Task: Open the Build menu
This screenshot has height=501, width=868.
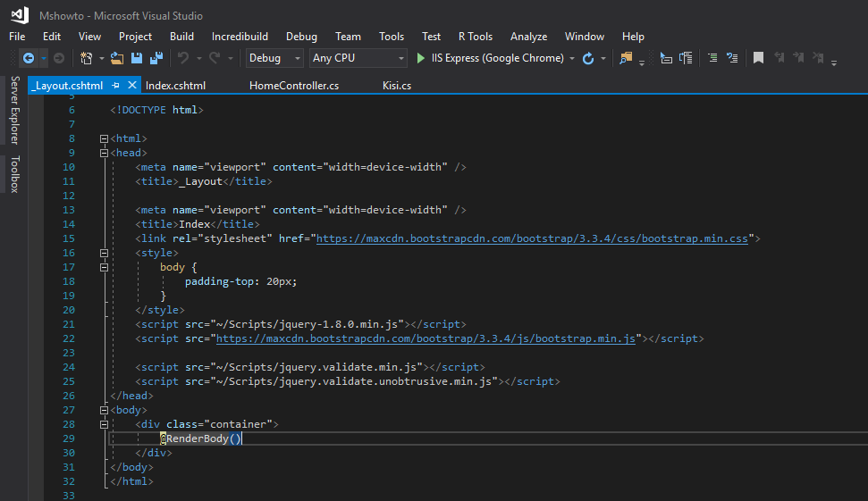Action: click(181, 37)
